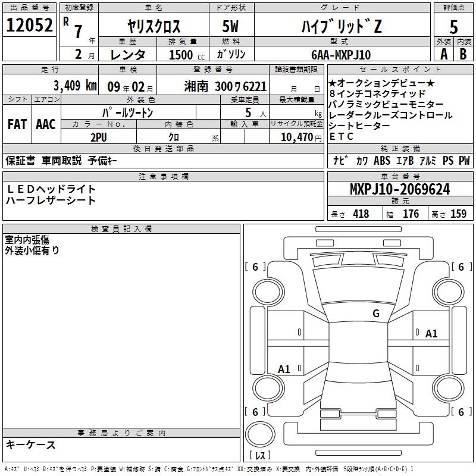Select registration number 湘南 300ワ6221

click(x=226, y=87)
